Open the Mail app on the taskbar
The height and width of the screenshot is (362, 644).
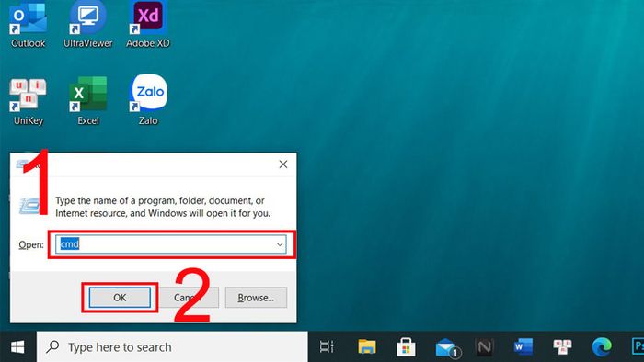click(x=447, y=347)
